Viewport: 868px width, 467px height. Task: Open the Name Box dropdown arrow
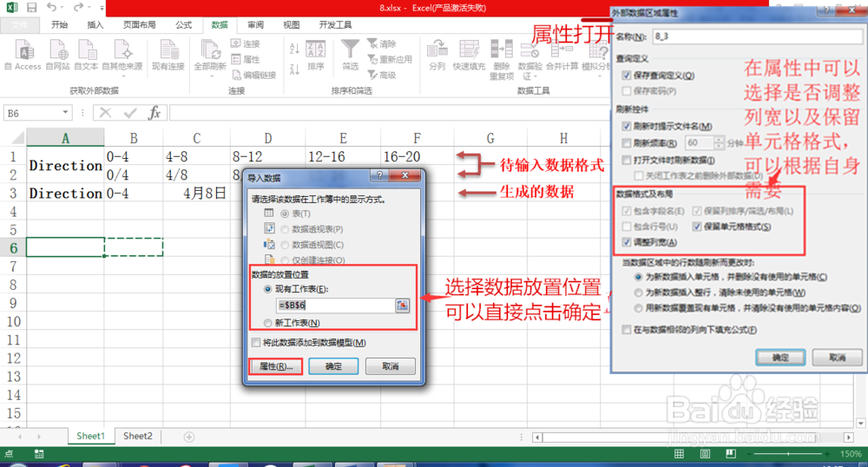click(x=65, y=113)
